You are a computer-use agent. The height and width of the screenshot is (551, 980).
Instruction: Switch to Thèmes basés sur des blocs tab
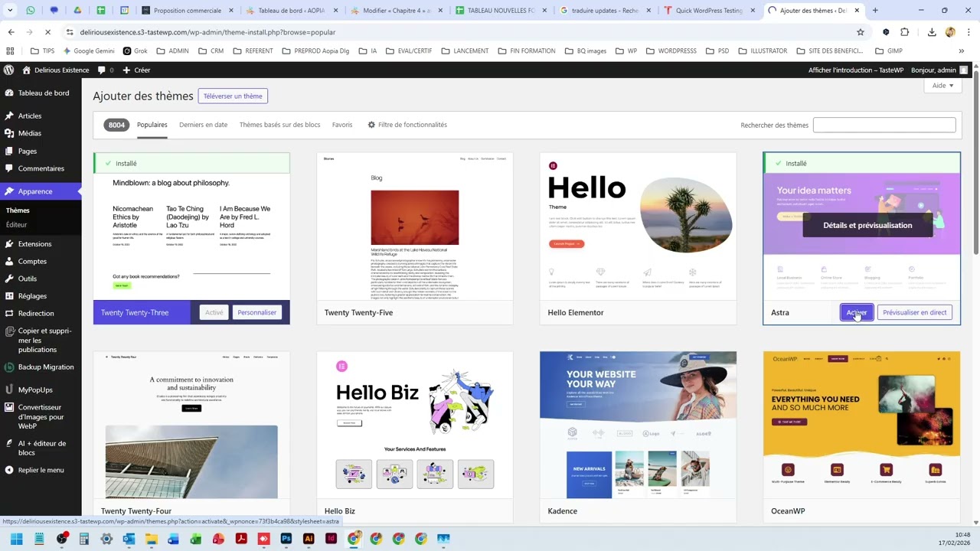pos(279,125)
